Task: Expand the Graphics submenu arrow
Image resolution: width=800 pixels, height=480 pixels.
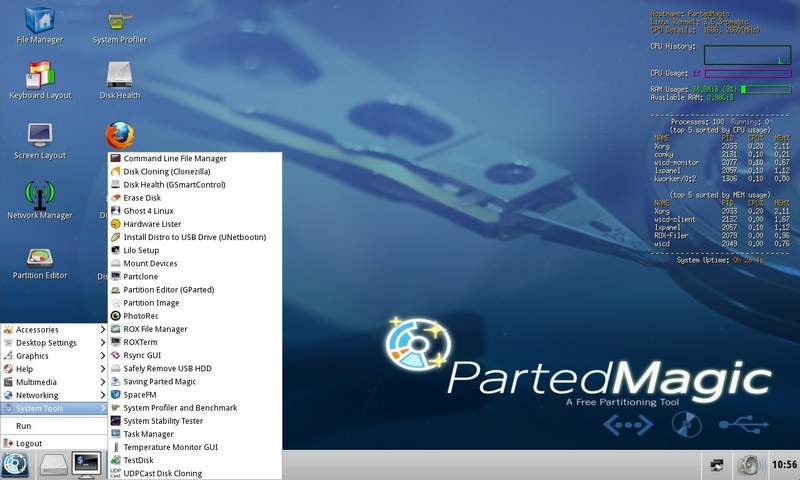Action: pos(103,356)
